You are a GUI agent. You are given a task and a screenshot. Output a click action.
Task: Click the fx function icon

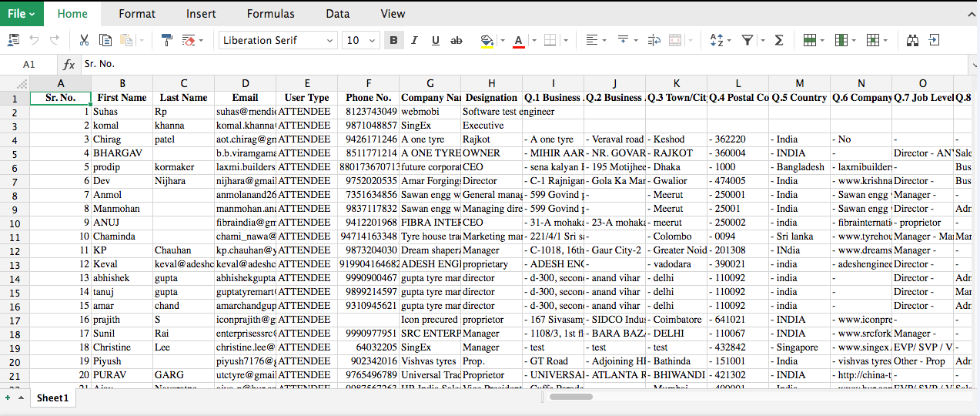point(69,65)
